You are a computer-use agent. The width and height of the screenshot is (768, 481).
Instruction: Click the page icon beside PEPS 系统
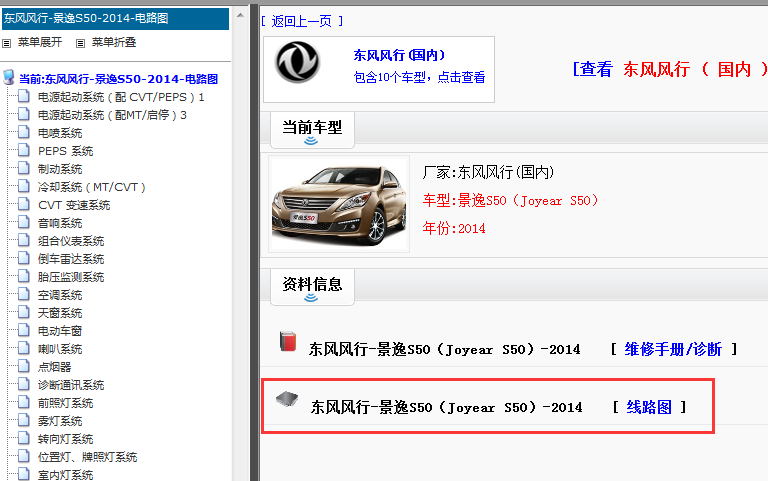point(24,150)
